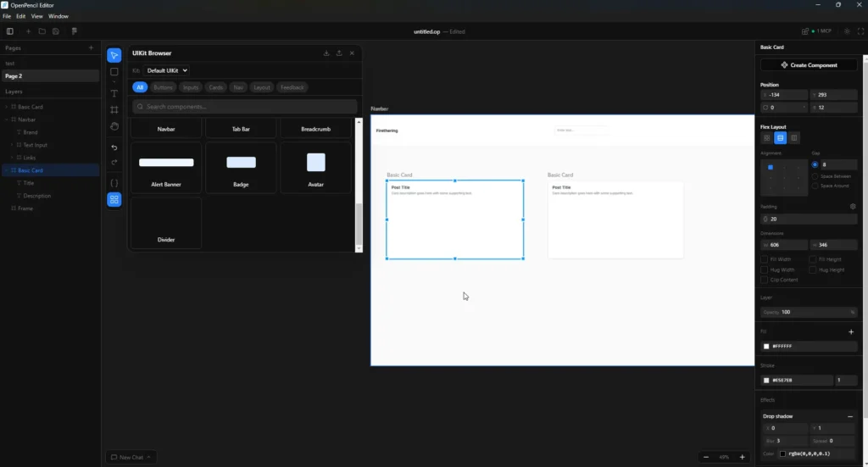The image size is (868, 467).
Task: Filter components by Buttons tab
Action: (163, 87)
